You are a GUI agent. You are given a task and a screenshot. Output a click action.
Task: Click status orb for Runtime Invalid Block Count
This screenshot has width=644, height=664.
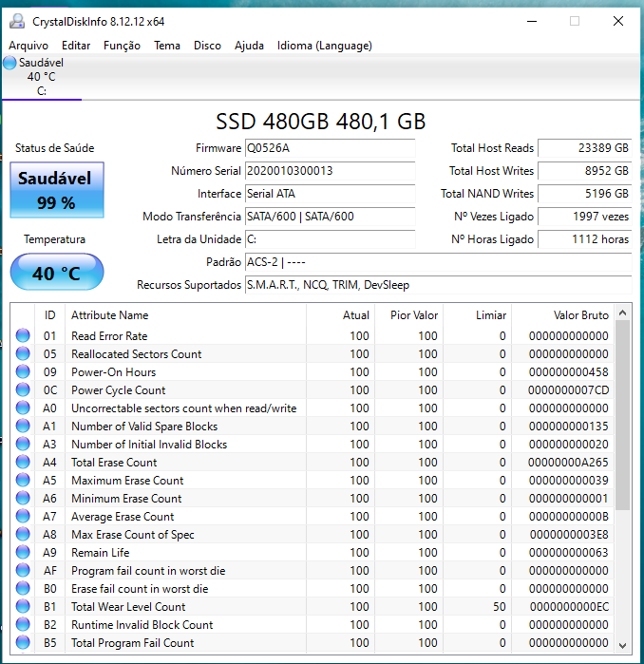point(23,624)
